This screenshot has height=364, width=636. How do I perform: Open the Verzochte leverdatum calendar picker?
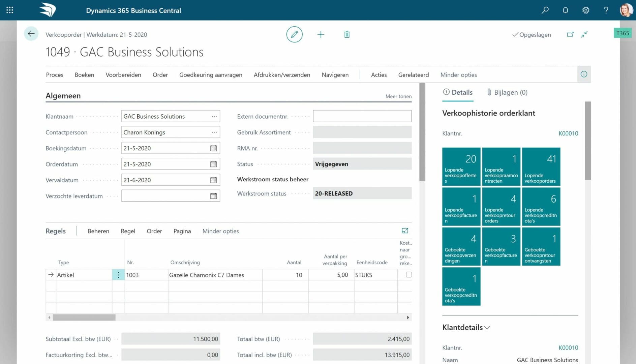click(x=214, y=196)
